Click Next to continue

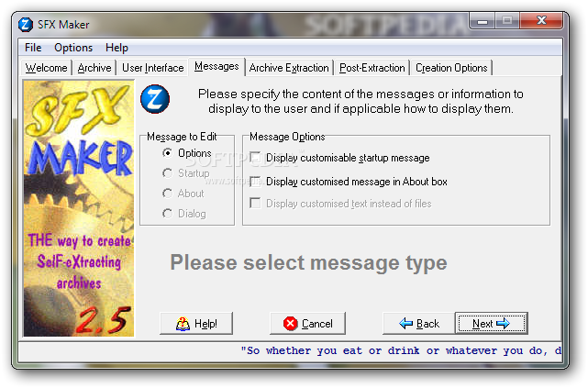(x=492, y=323)
